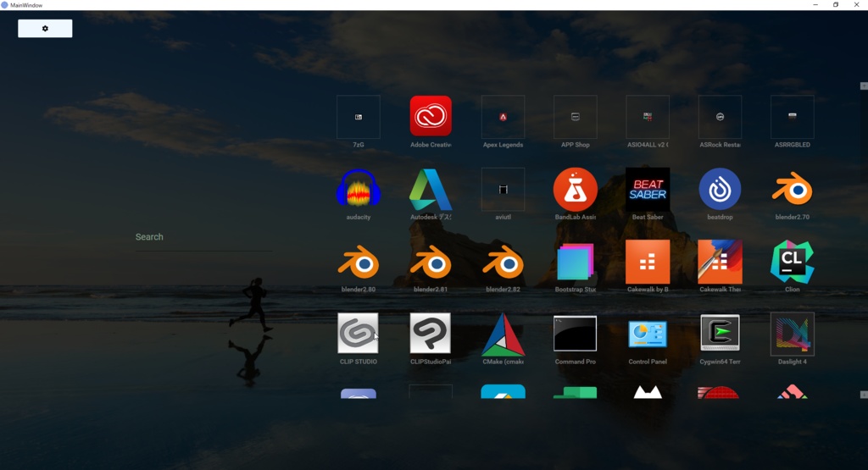Open the 7zG app icon
Viewport: 868px width, 470px height.
tap(359, 117)
